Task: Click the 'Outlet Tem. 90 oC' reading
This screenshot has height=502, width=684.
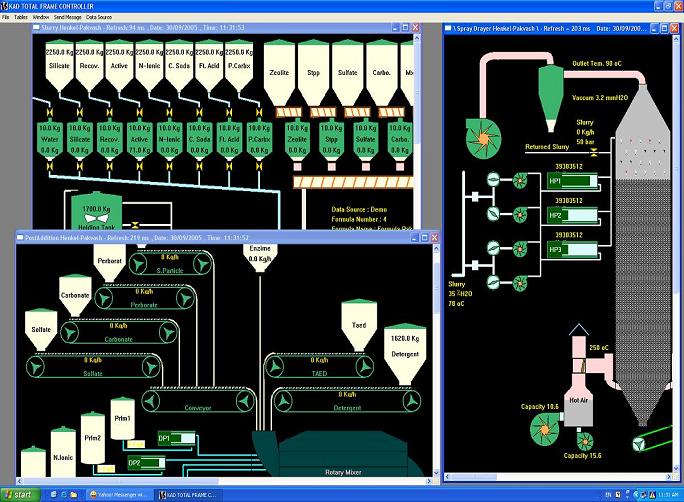Action: 597,64
